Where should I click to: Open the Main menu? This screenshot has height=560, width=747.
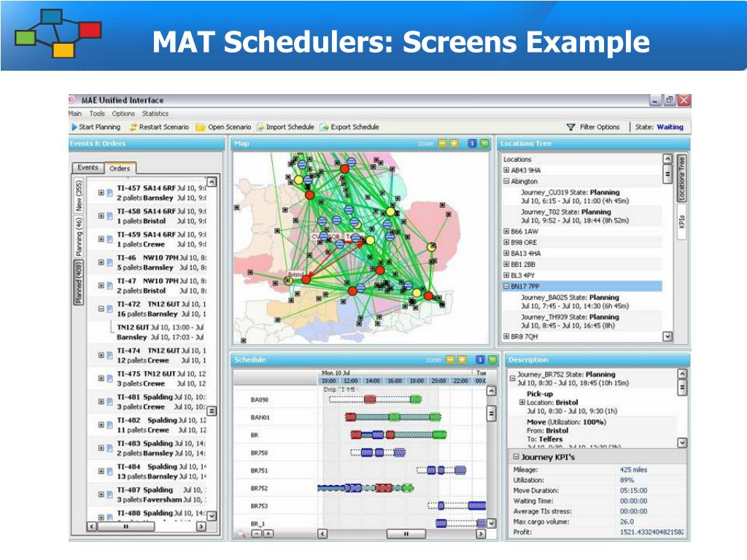pos(75,114)
